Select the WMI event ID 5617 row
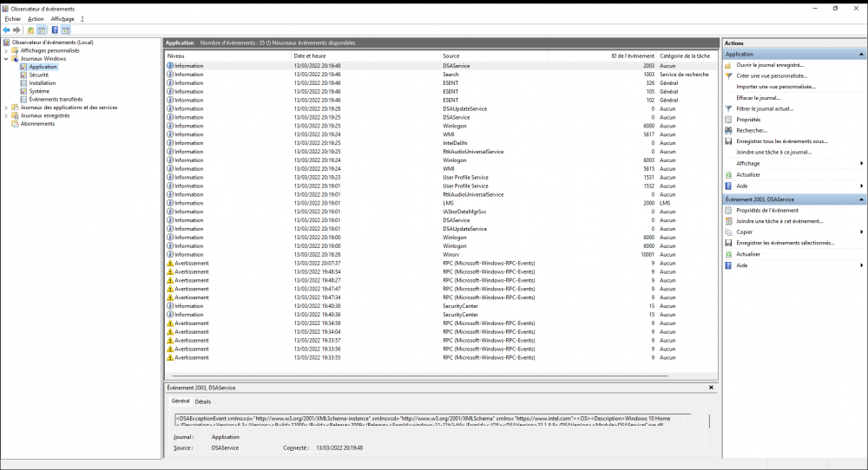Screen dimensions: 868x470 (x=441, y=134)
